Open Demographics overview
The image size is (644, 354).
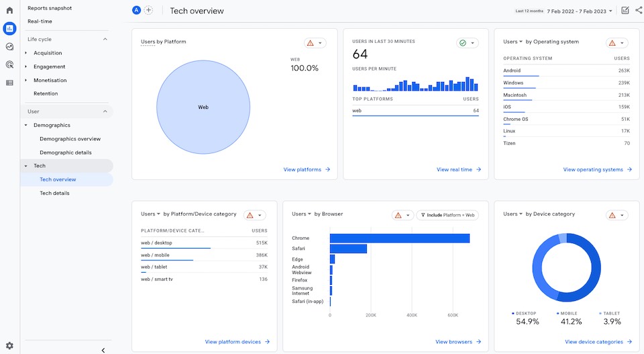click(70, 139)
